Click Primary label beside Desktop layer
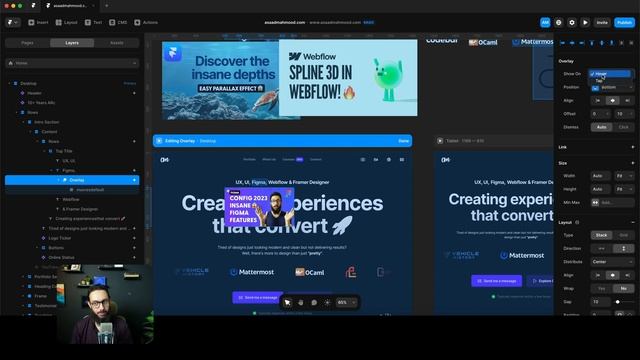 [x=130, y=83]
